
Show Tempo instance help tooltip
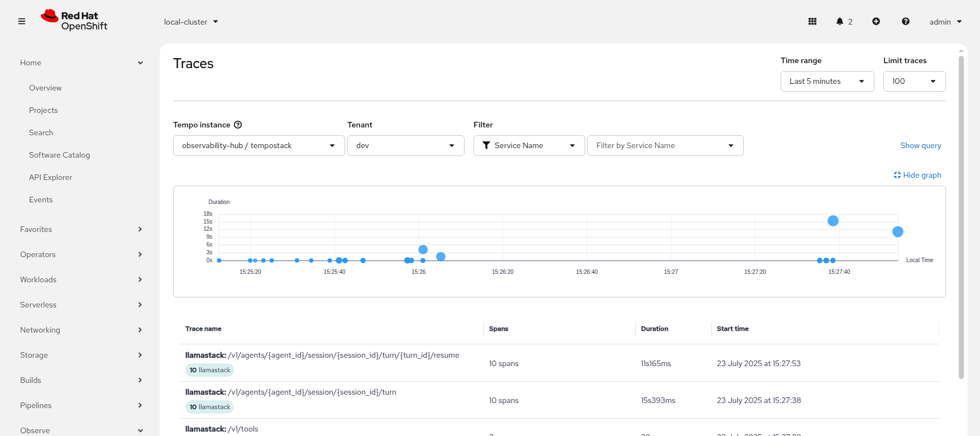point(238,125)
